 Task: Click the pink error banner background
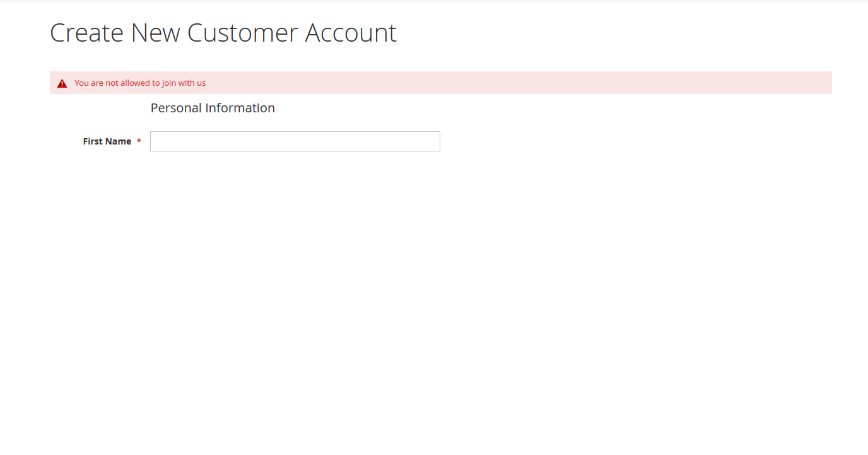(505, 83)
